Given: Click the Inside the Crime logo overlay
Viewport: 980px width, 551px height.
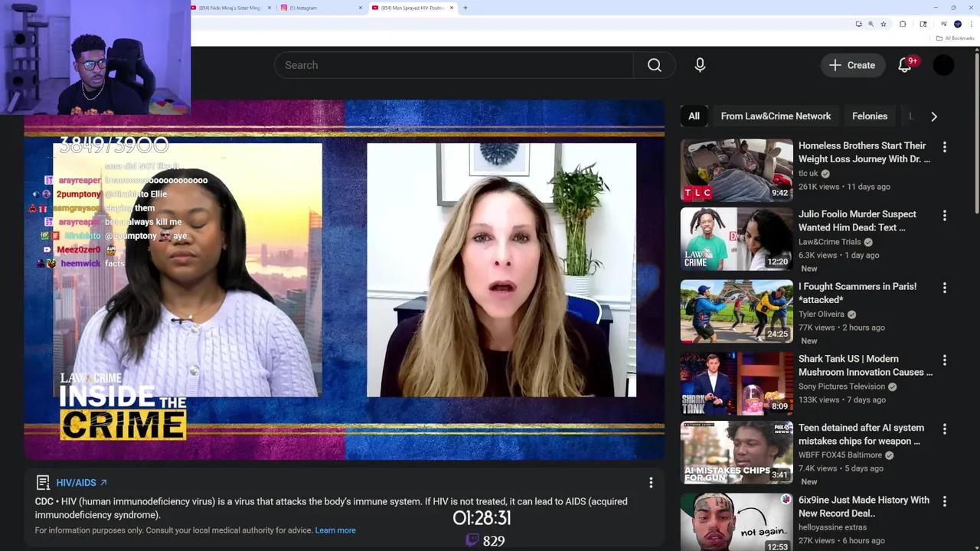Looking at the screenshot, I should click(122, 407).
